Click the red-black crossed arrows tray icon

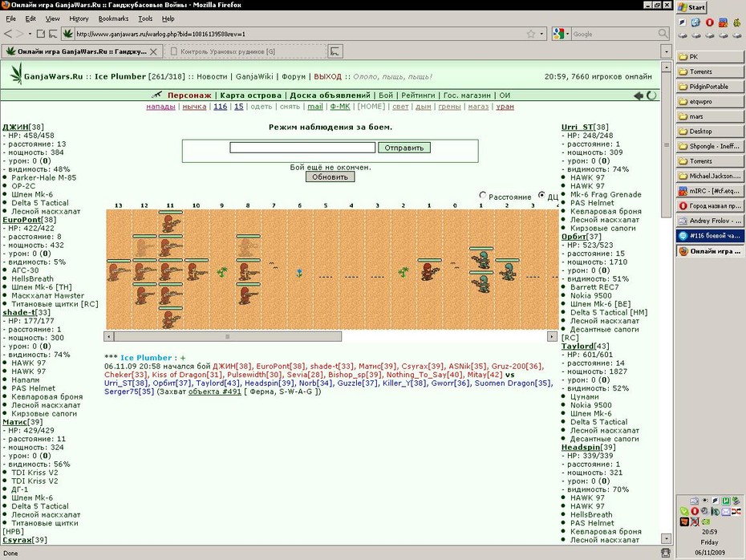(x=736, y=512)
